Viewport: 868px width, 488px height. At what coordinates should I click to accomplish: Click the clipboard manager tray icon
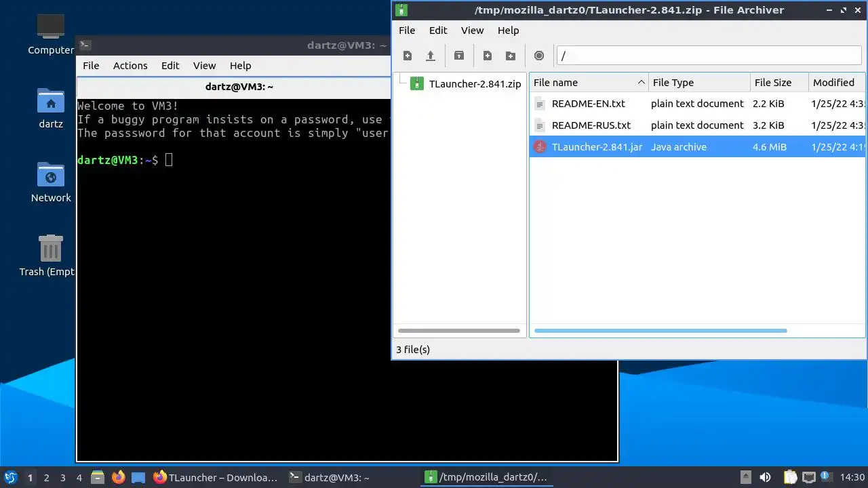(790, 477)
